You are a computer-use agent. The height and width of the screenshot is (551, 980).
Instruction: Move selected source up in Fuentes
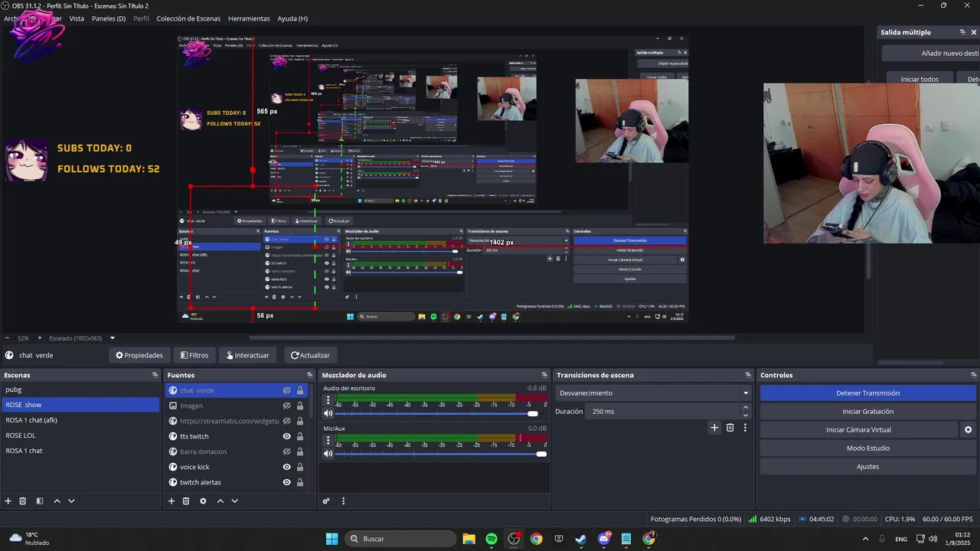click(x=220, y=501)
